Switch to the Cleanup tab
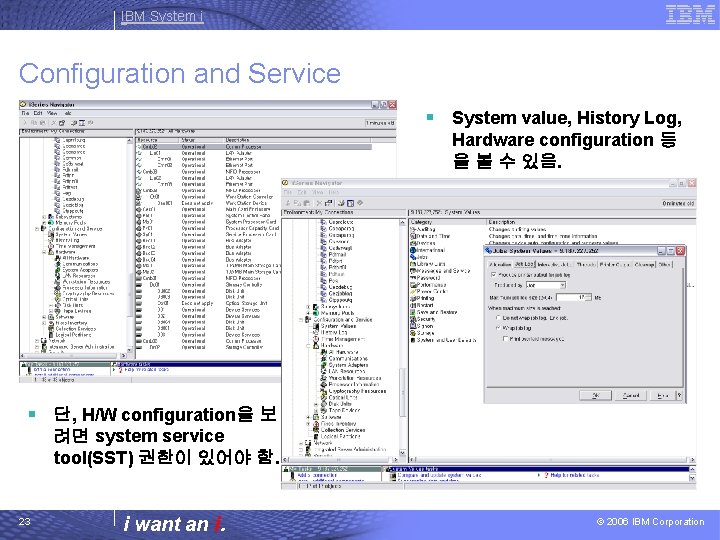This screenshot has width=720, height=540. point(645,264)
